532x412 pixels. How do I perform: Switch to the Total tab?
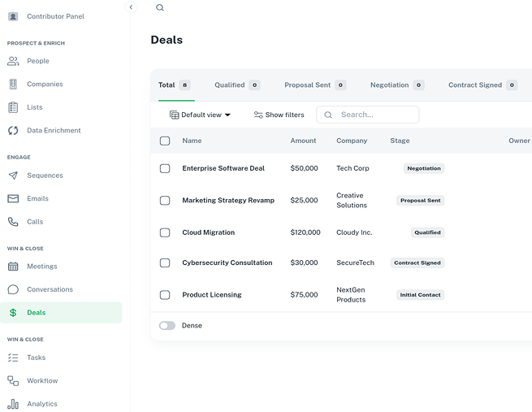coord(175,85)
